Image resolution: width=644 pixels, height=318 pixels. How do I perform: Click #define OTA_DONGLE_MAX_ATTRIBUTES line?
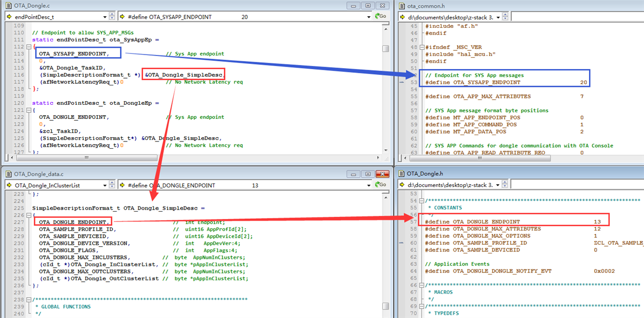pyautogui.click(x=513, y=229)
